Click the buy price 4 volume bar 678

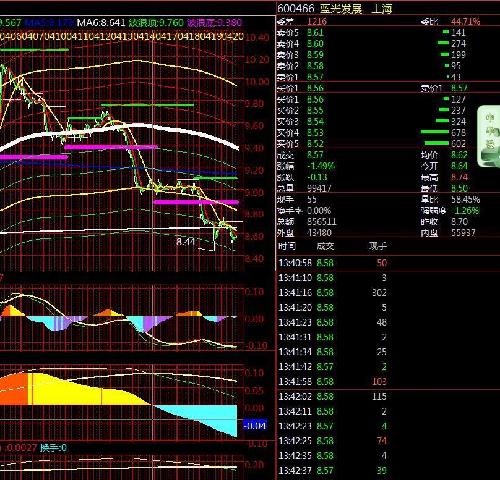[435, 132]
